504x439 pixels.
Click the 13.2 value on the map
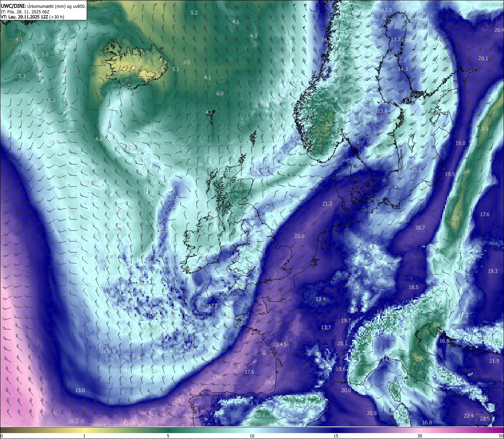(416, 170)
